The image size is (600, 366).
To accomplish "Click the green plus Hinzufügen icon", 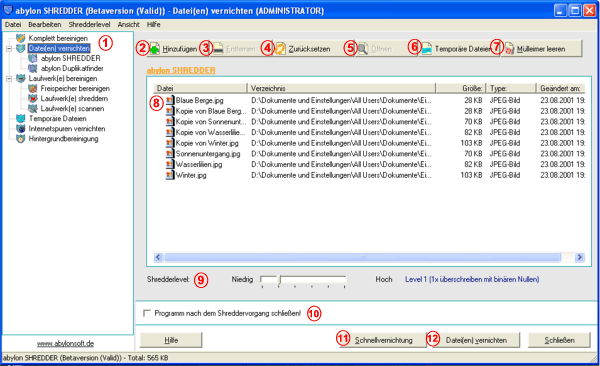I will pyautogui.click(x=155, y=49).
